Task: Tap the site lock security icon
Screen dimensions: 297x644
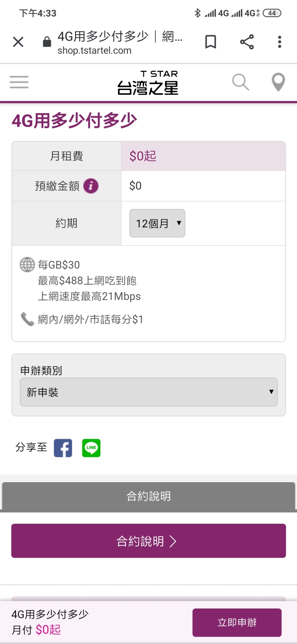Action: [x=47, y=42]
